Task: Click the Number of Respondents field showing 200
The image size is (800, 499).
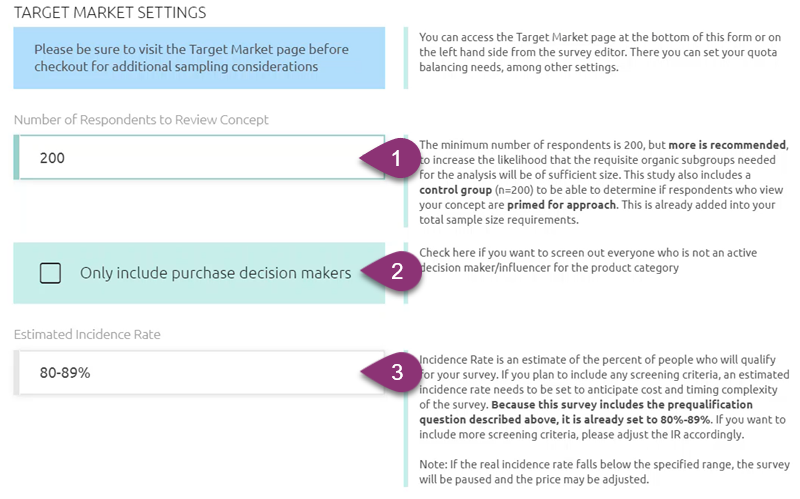Action: [199, 157]
